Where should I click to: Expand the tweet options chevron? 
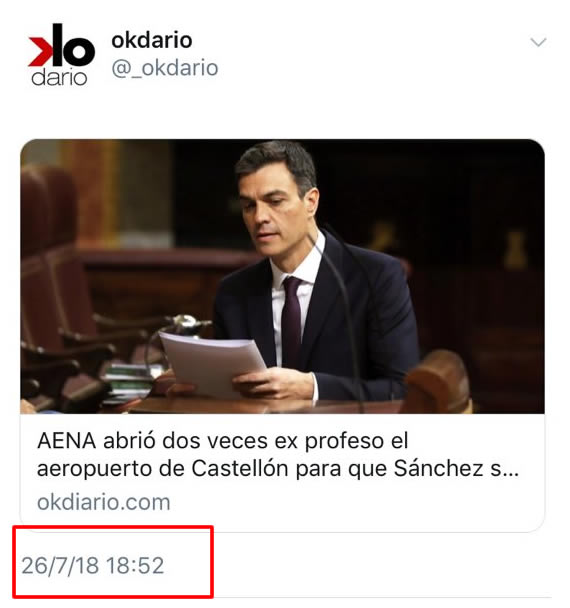538,41
